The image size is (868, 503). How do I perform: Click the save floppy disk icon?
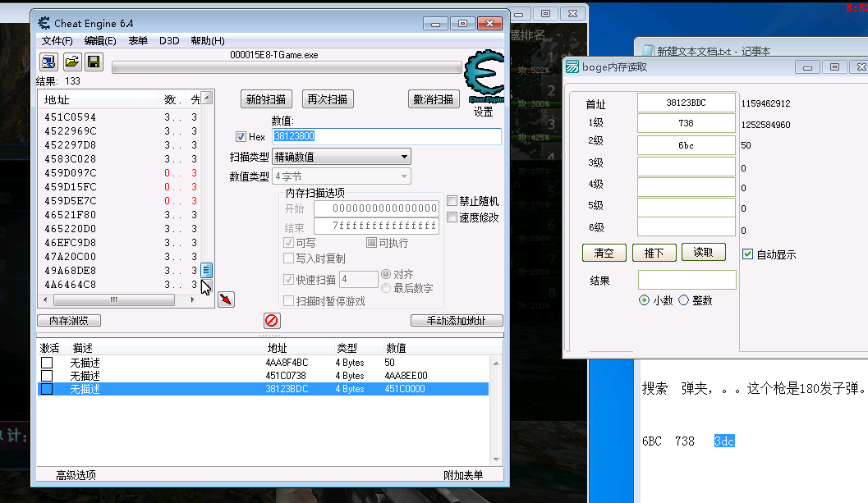(94, 62)
